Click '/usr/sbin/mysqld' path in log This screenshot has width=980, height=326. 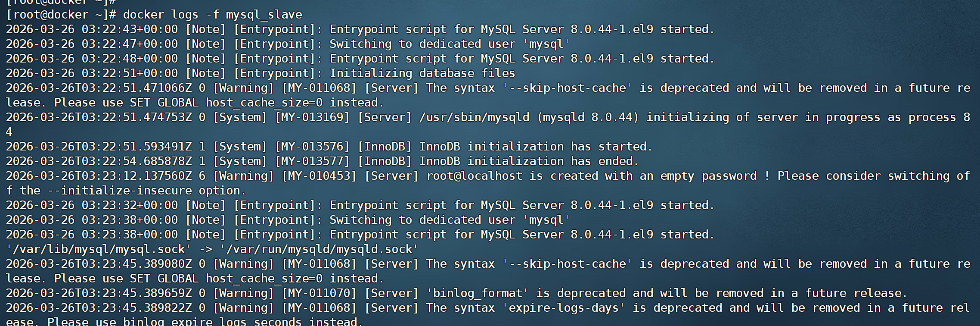474,118
